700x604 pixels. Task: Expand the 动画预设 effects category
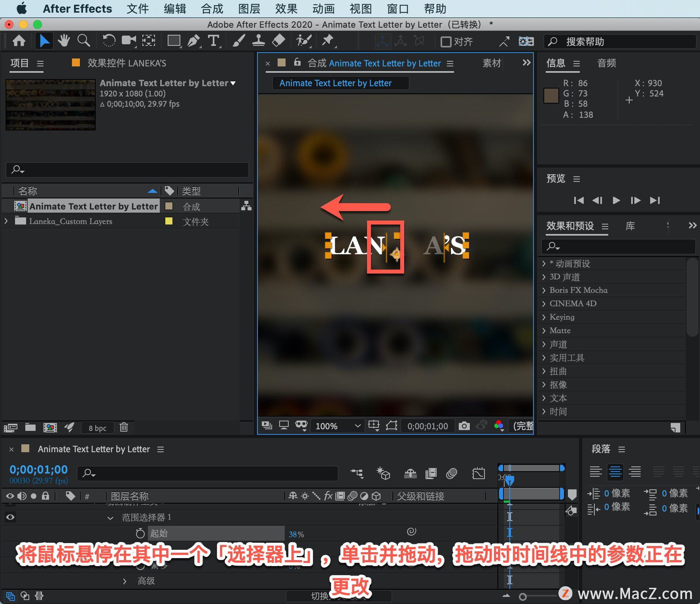coord(544,264)
